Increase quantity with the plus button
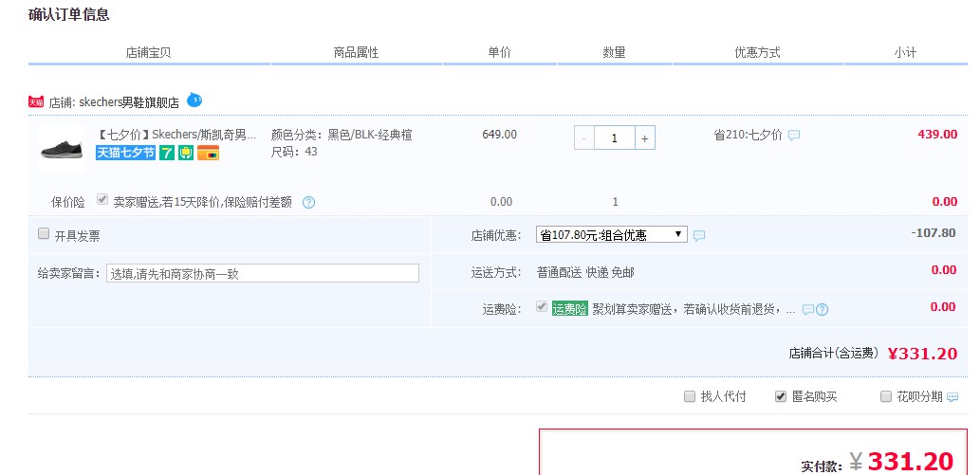Image resolution: width=980 pixels, height=475 pixels. click(x=645, y=138)
